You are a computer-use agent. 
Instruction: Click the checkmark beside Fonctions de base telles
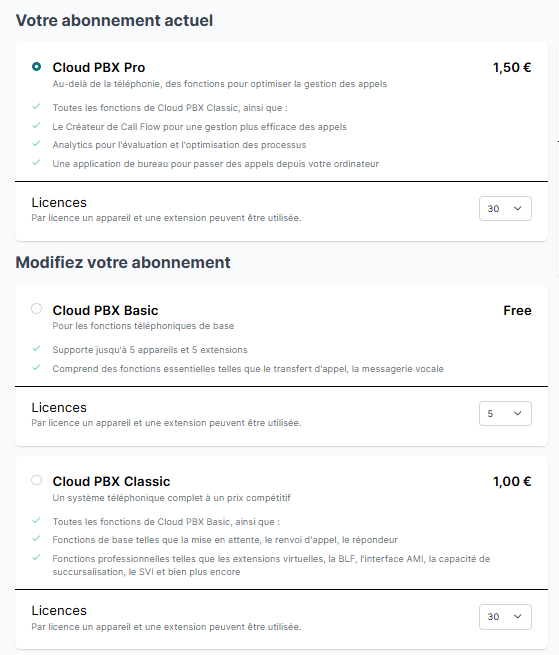pos(36,538)
